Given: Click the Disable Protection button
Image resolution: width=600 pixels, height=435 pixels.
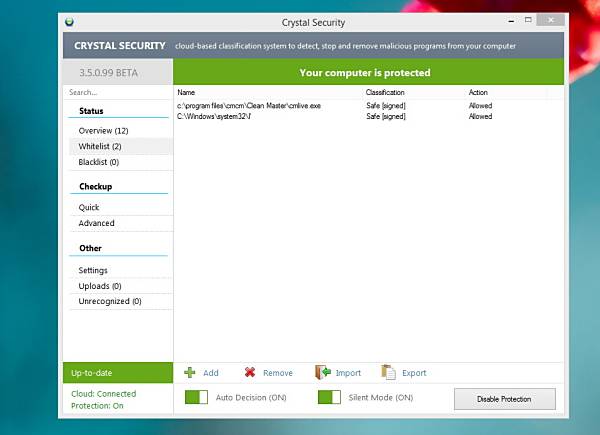Looking at the screenshot, I should click(505, 399).
